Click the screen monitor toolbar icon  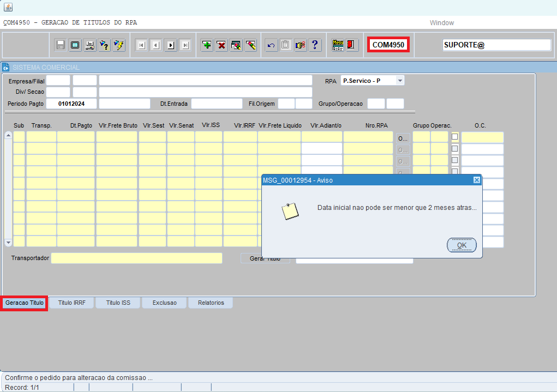pos(75,45)
